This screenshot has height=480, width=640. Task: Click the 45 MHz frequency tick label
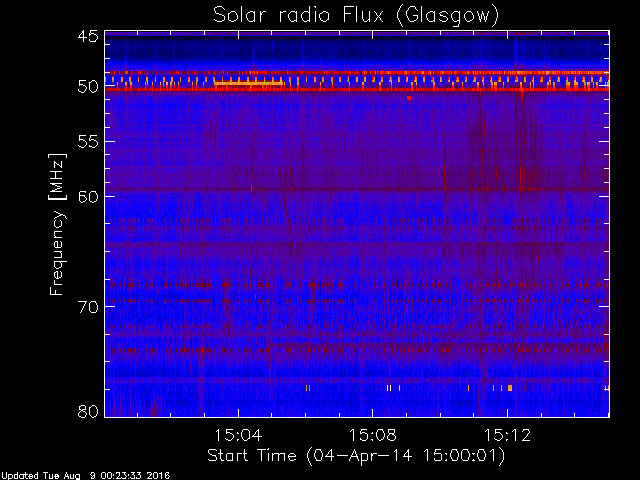coord(88,37)
